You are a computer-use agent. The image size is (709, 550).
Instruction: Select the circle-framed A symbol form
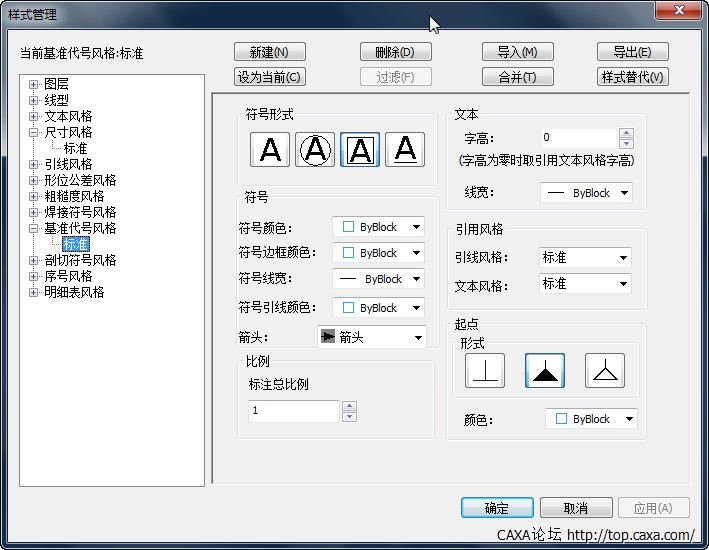[315, 150]
